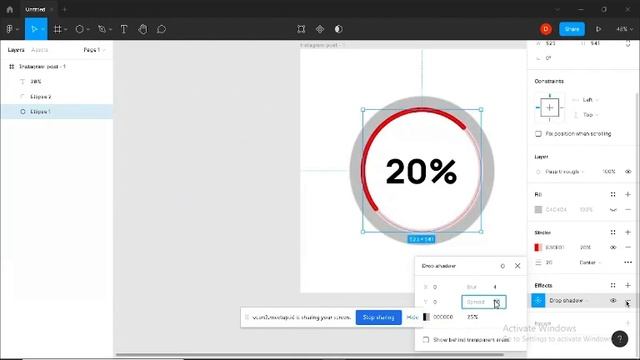
Task: Open the Figma main menu icon
Action: point(10,29)
